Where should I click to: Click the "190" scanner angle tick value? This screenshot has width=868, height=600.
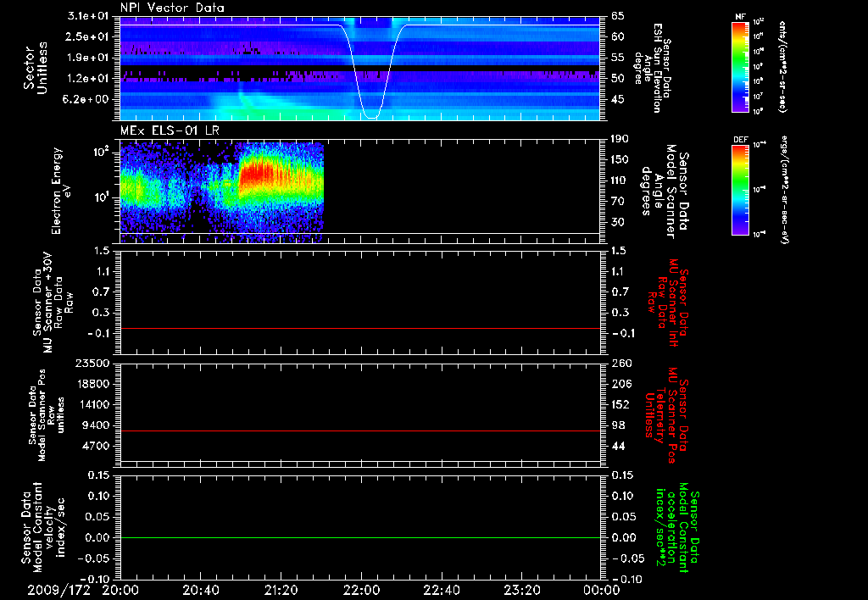tap(620, 139)
